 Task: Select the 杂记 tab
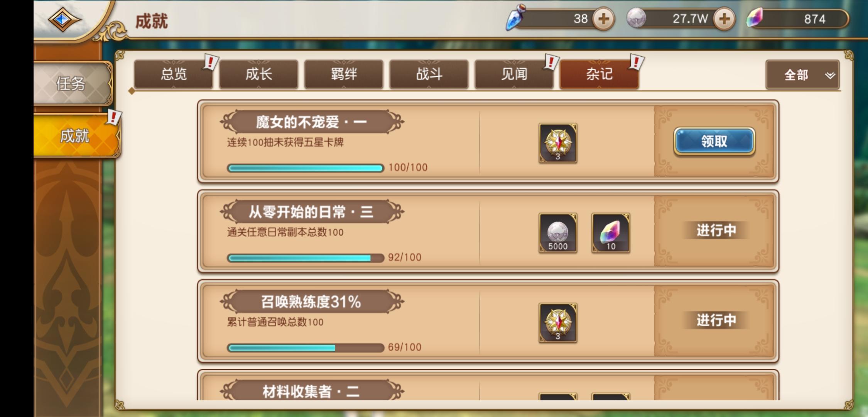599,74
